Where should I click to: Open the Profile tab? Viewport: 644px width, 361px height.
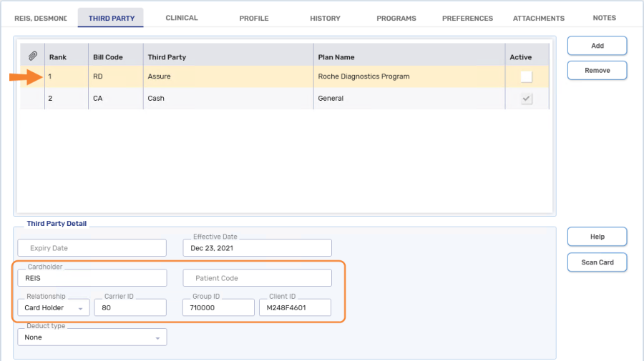tap(254, 18)
